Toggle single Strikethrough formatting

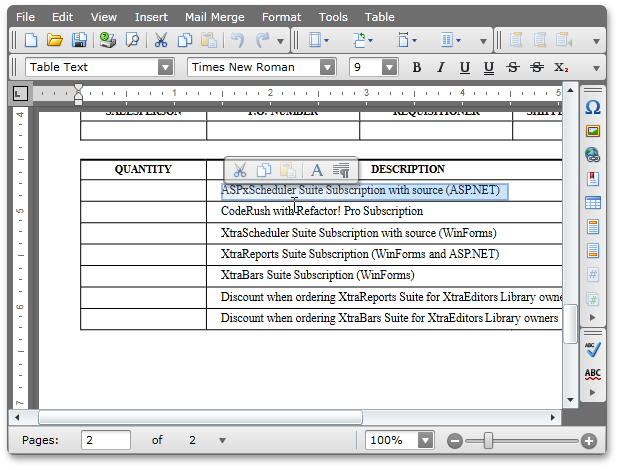pyautogui.click(x=513, y=68)
